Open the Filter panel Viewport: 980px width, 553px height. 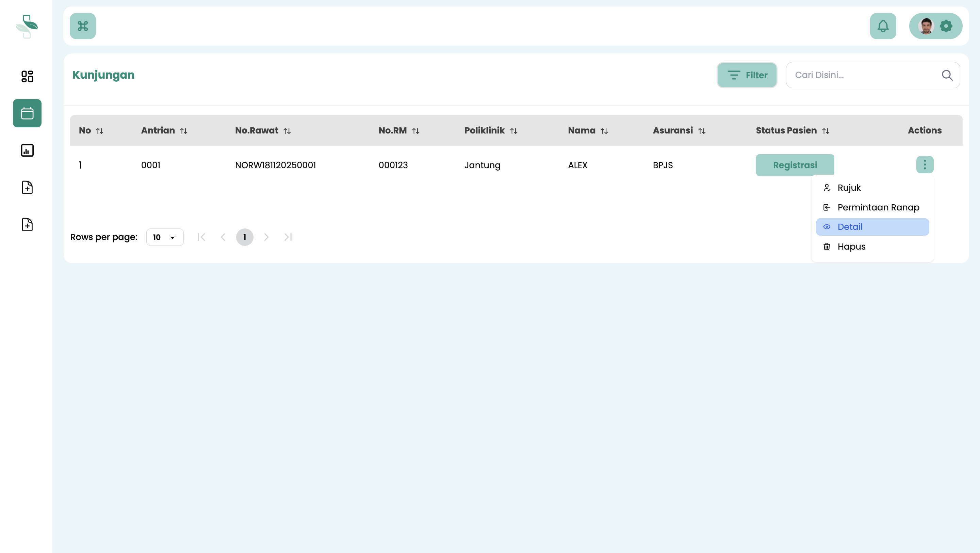747,75
